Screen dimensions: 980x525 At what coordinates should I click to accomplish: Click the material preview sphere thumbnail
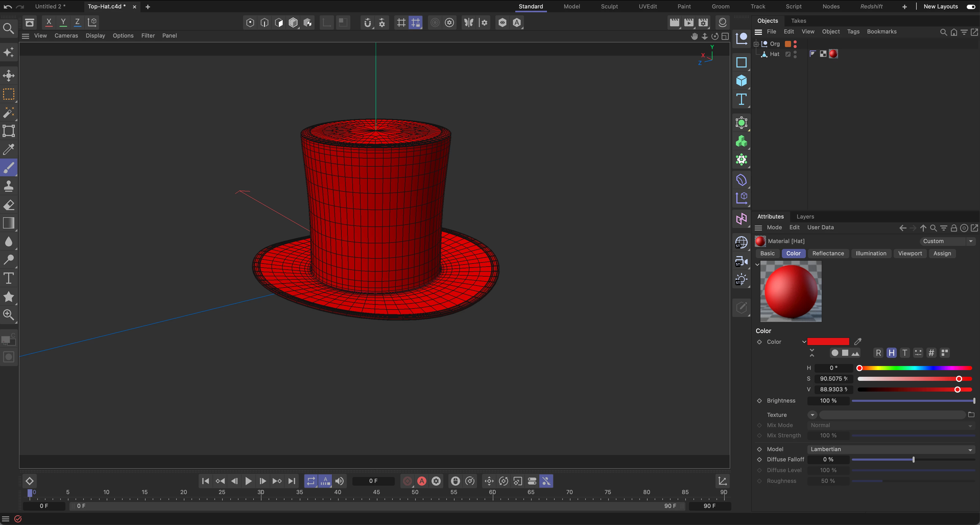point(791,291)
